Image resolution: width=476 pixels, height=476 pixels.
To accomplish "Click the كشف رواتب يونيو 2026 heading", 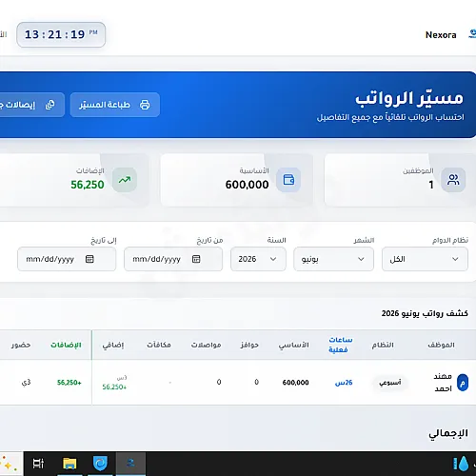I will click(425, 313).
